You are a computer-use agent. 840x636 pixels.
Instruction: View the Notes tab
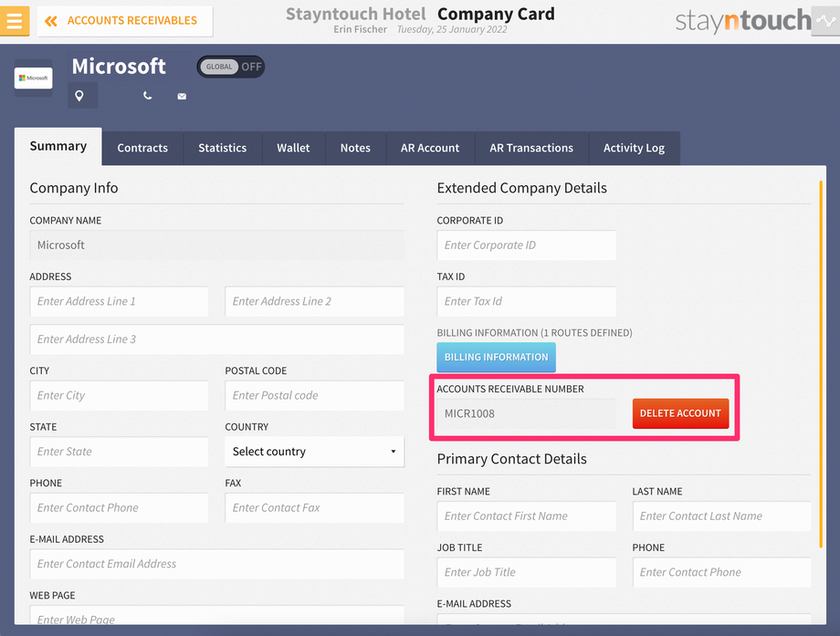pos(355,149)
